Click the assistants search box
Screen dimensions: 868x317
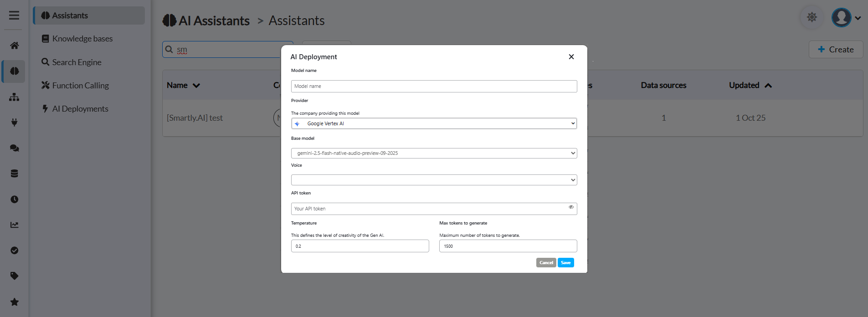(x=228, y=49)
